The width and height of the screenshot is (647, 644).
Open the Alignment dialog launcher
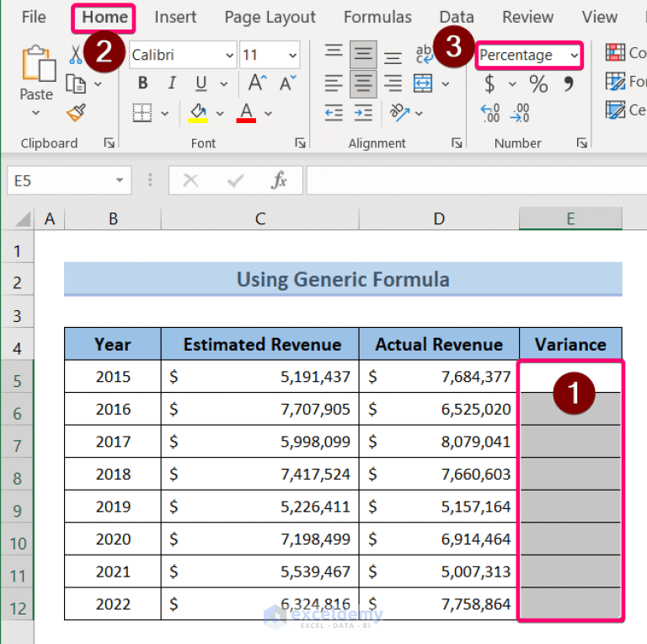(x=457, y=142)
